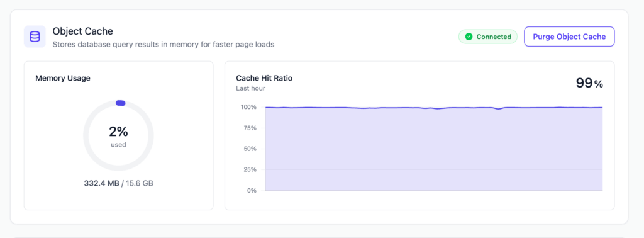Click the Cache Hit Ratio title

coord(264,78)
